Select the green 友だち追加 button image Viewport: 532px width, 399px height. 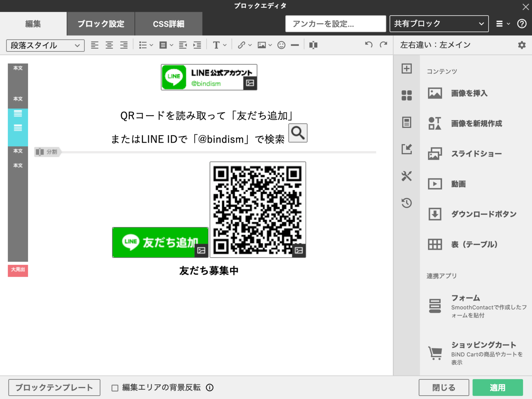[x=160, y=242]
